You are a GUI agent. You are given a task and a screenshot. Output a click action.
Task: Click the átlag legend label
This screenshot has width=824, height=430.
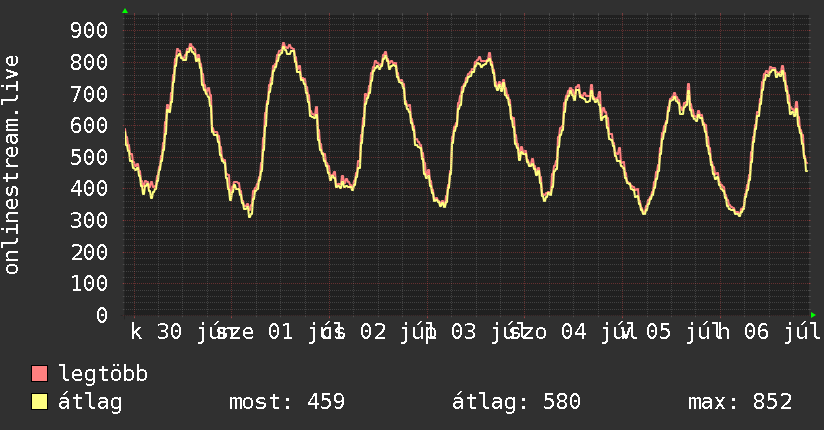coord(90,403)
